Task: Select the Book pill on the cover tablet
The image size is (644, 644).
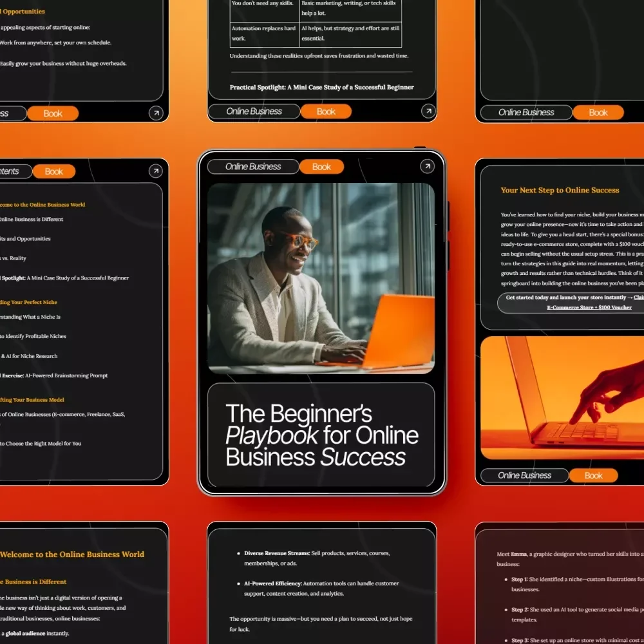Action: tap(321, 167)
